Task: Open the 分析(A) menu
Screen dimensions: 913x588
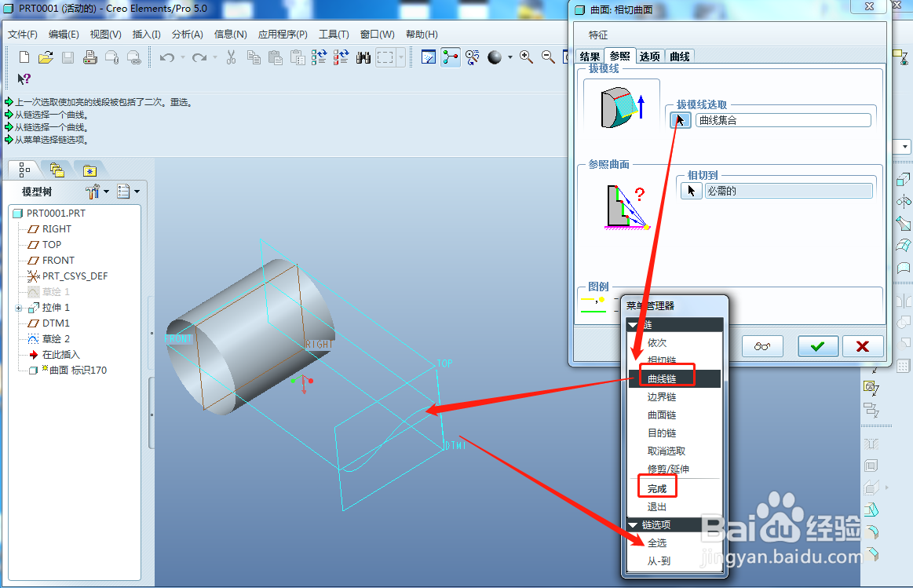Action: tap(187, 35)
